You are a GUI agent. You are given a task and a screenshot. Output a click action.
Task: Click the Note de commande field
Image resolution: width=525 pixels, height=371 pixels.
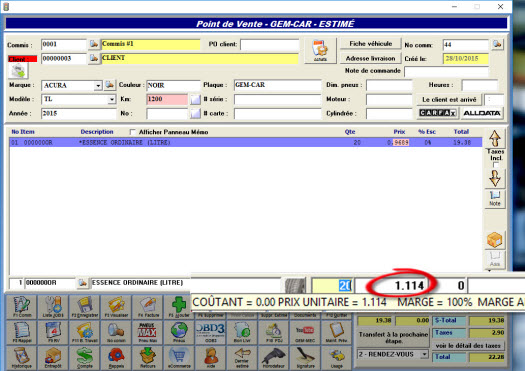tap(446, 71)
